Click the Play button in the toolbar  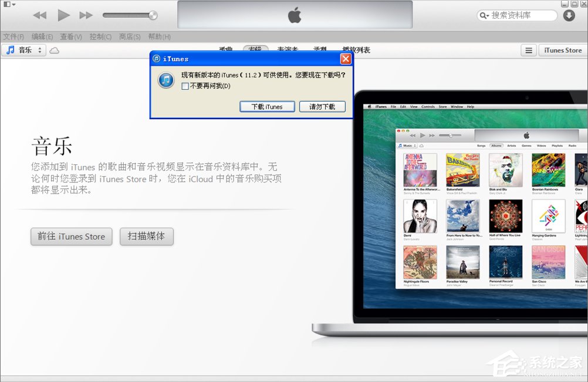pyautogui.click(x=63, y=15)
